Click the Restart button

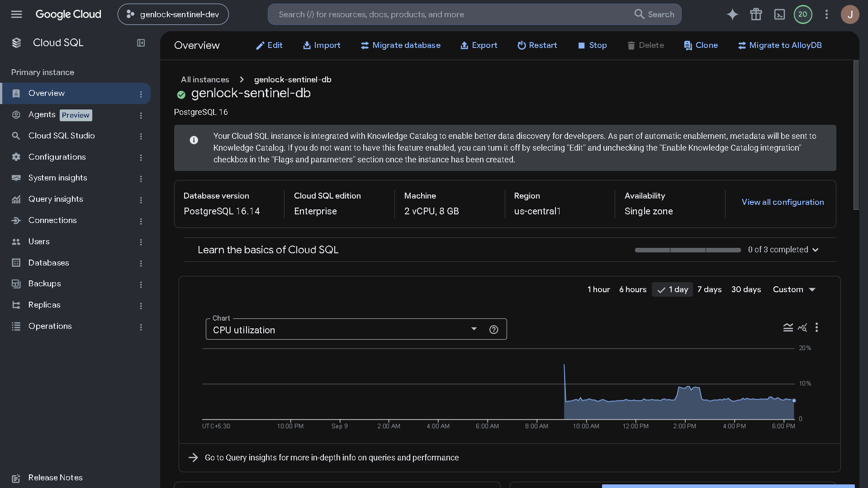point(537,45)
